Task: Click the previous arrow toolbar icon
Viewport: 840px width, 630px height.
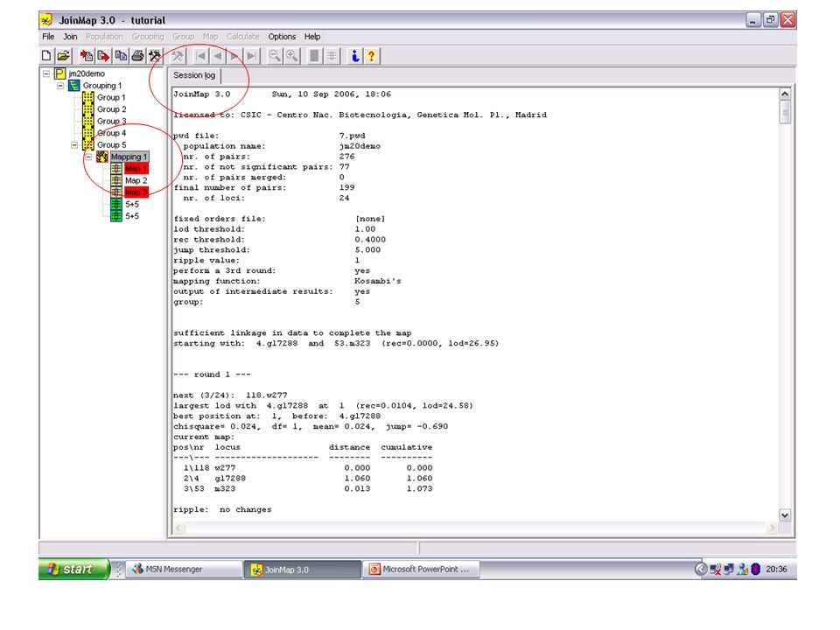Action: [218, 56]
